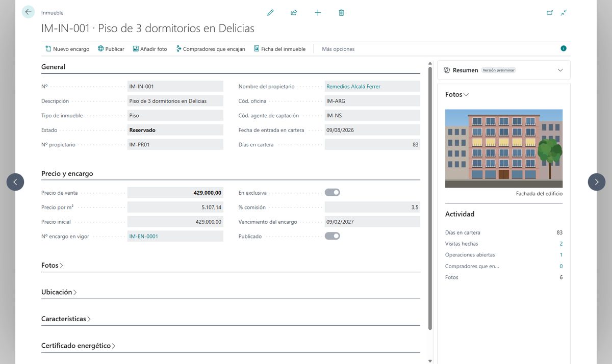The height and width of the screenshot is (364, 612).
Task: Open Compradores que encajan action
Action: coord(210,49)
